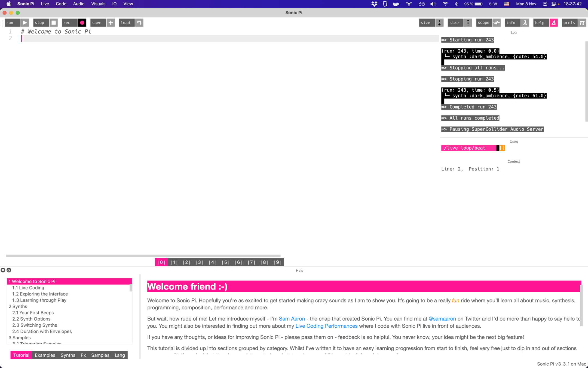This screenshot has height=368, width=588.
Task: Open the prefs pi icon
Action: point(582,23)
